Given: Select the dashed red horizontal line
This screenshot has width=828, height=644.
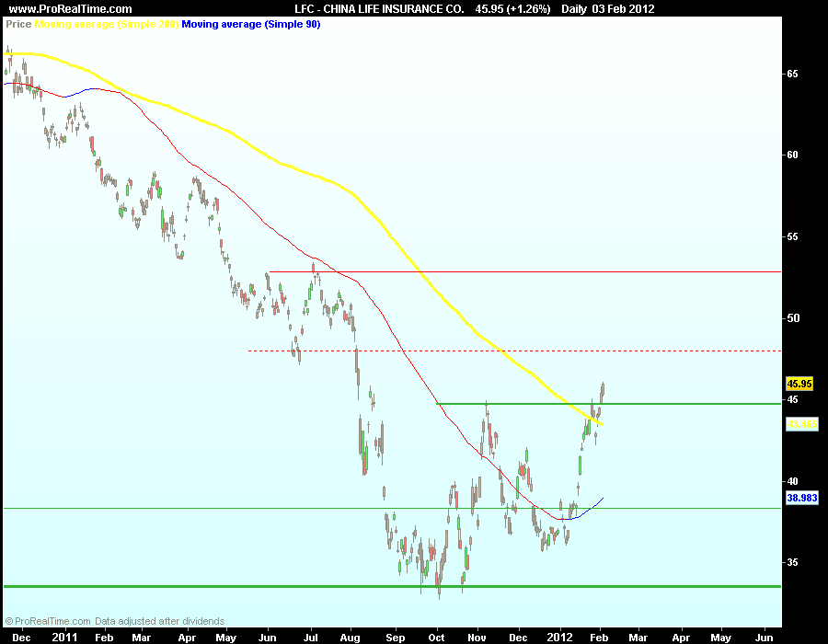Looking at the screenshot, I should (514, 351).
